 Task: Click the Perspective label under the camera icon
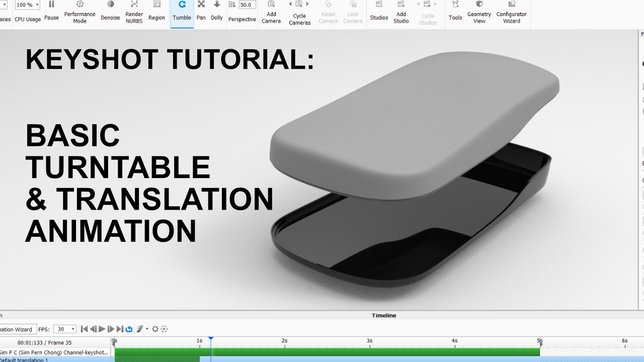point(242,19)
